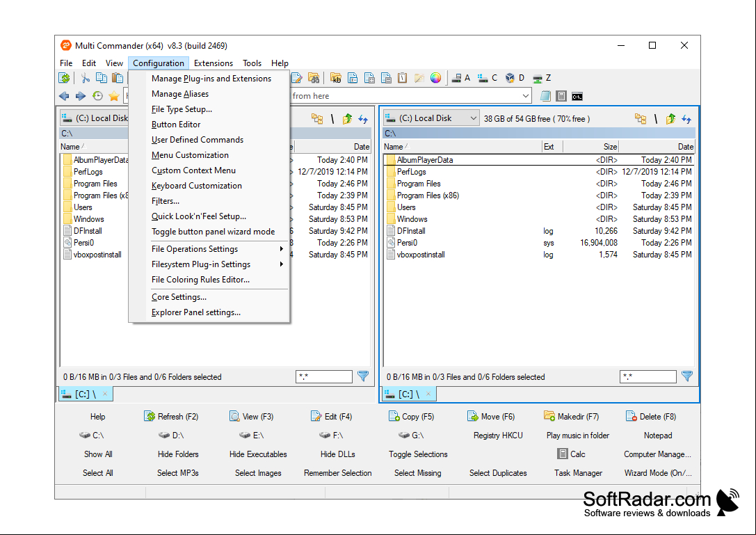756x535 pixels.
Task: Open the Extensions menu
Action: [214, 63]
